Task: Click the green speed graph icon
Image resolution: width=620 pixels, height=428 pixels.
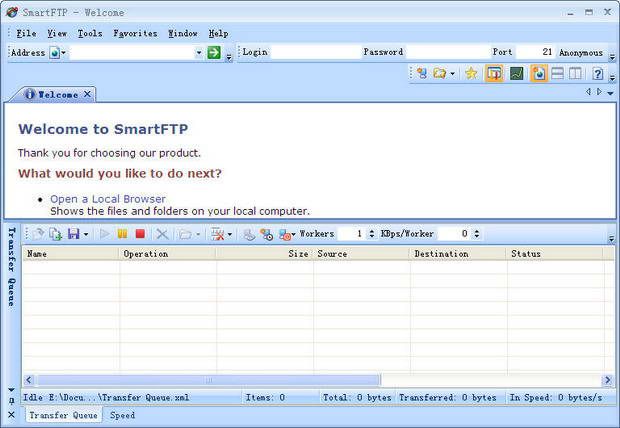Action: (x=516, y=73)
